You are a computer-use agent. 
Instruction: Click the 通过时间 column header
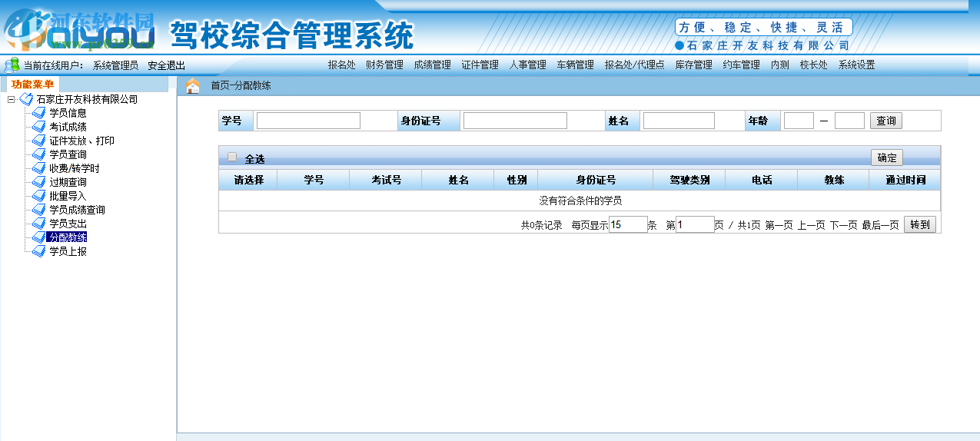pos(905,180)
